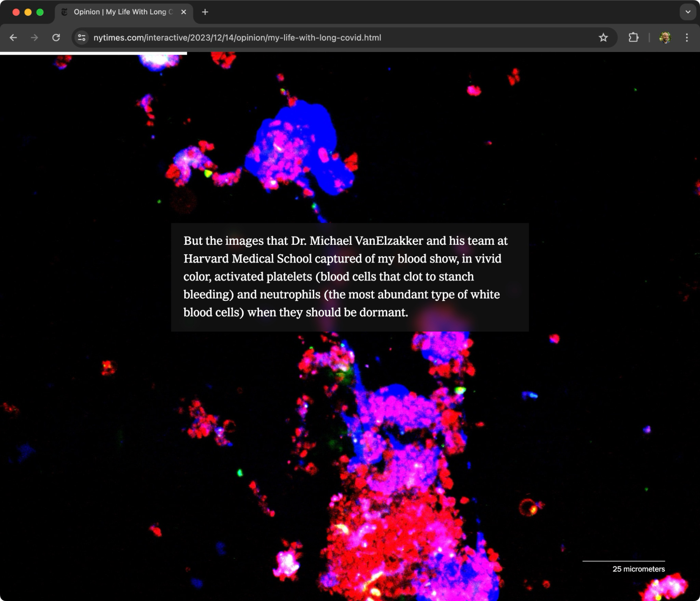Click the article paragraph text box
The height and width of the screenshot is (601, 700).
pyautogui.click(x=349, y=277)
